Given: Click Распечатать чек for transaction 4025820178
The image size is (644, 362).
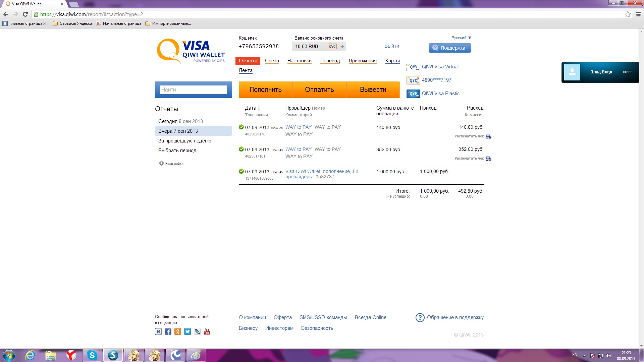Looking at the screenshot, I should (469, 136).
